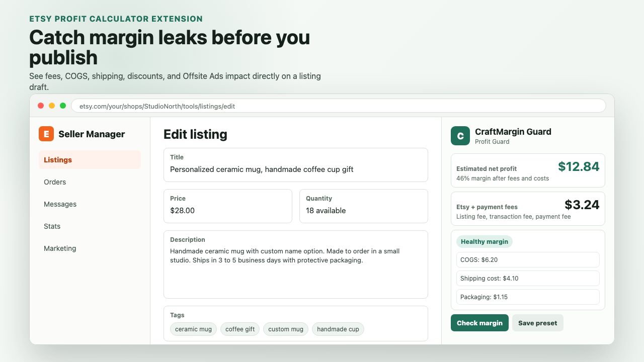
Task: Click the Packaging: $1.15 row
Action: (x=528, y=297)
